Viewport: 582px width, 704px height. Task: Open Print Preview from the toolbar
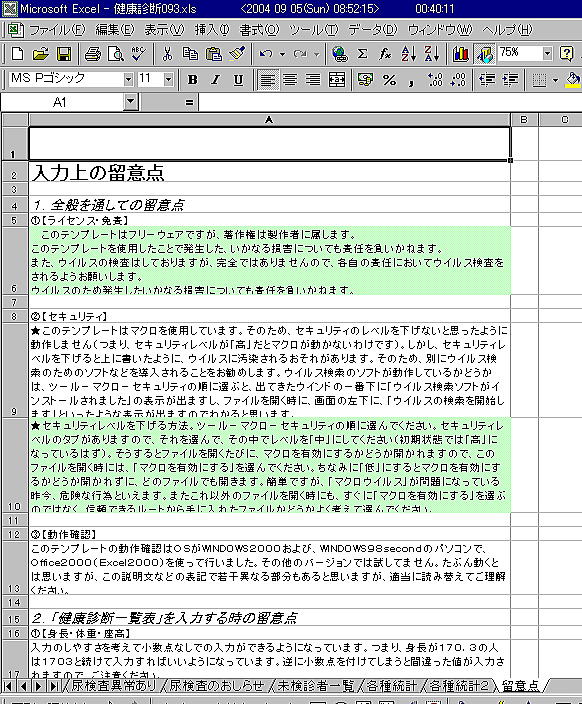pos(115,54)
